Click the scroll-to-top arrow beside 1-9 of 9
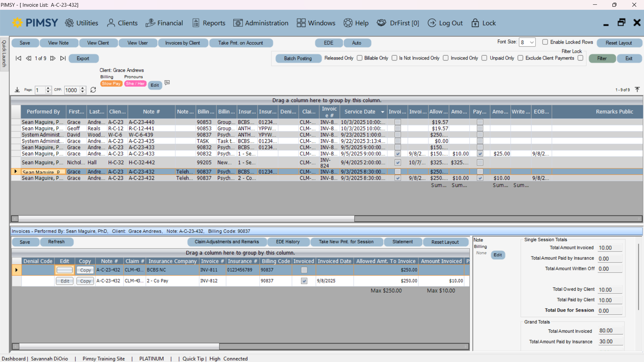 click(x=637, y=89)
